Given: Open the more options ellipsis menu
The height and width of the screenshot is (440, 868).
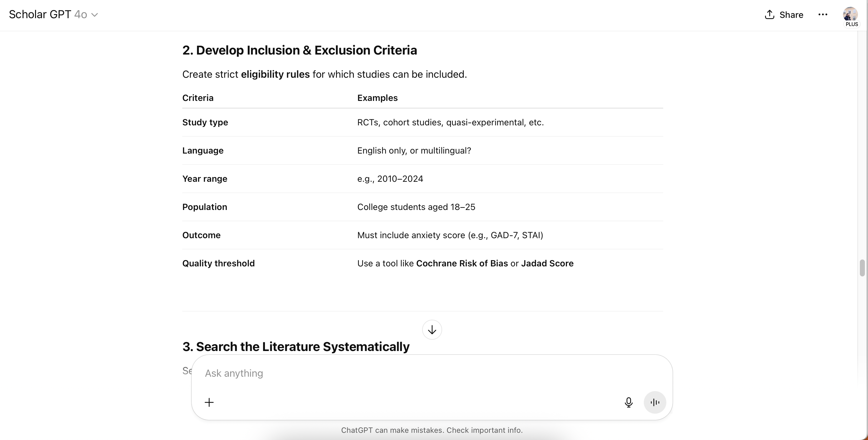Looking at the screenshot, I should (x=823, y=14).
